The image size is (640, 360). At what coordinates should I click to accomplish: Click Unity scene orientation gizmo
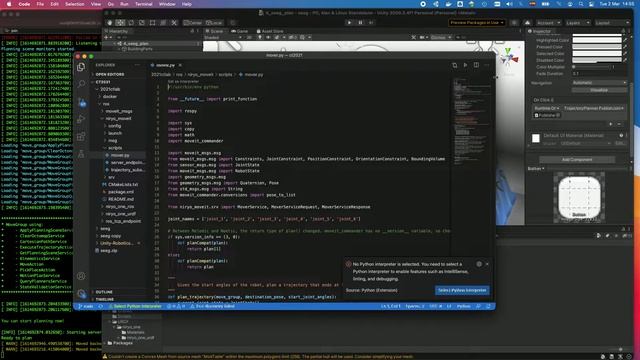[x=508, y=58]
